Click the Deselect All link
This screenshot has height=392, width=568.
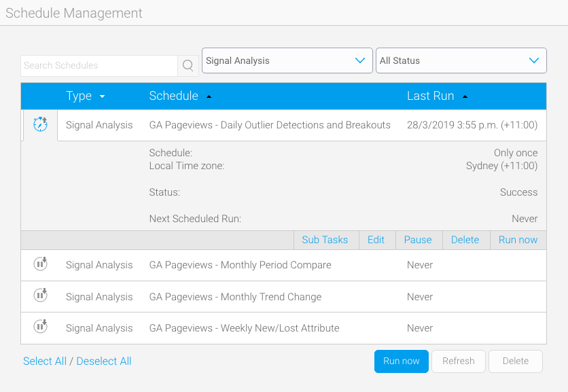click(103, 361)
